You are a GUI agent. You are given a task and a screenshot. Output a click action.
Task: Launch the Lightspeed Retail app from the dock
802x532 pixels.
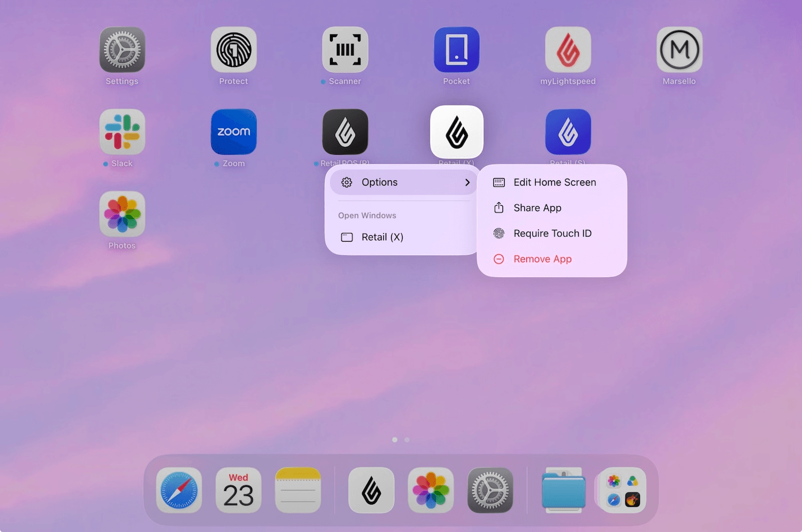(x=371, y=490)
